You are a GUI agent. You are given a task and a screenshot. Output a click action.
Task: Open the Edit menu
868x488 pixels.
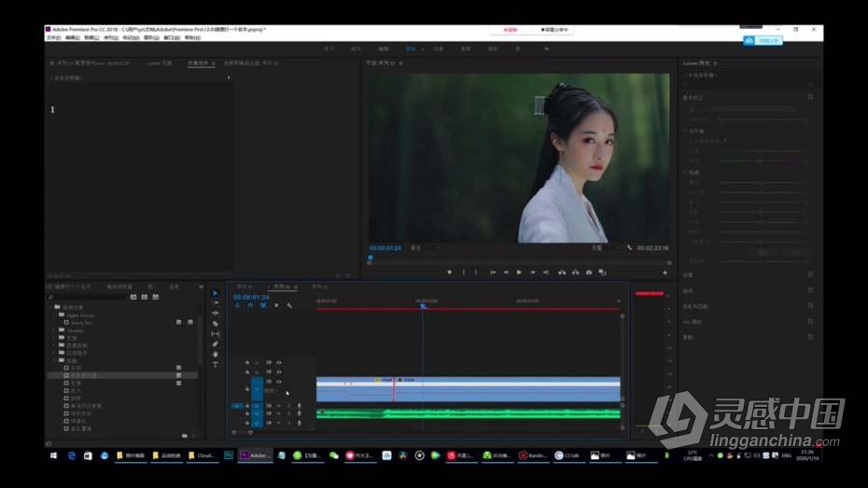(x=73, y=37)
